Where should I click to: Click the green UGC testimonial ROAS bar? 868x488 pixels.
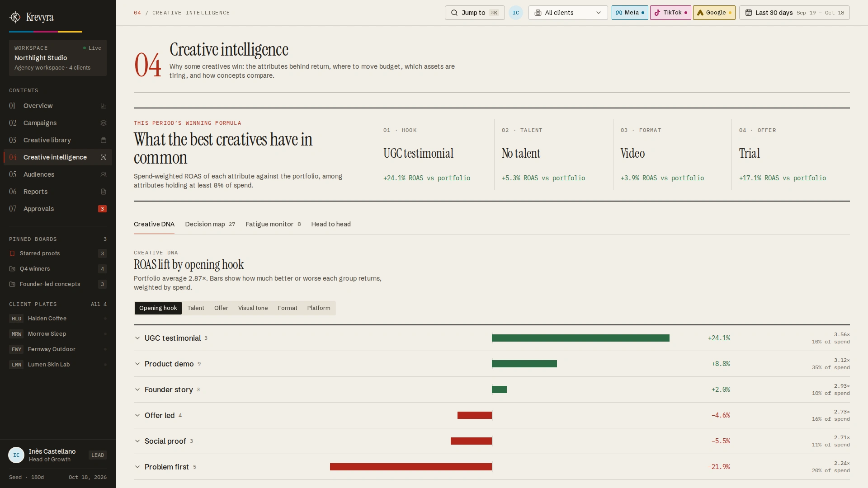tap(581, 338)
